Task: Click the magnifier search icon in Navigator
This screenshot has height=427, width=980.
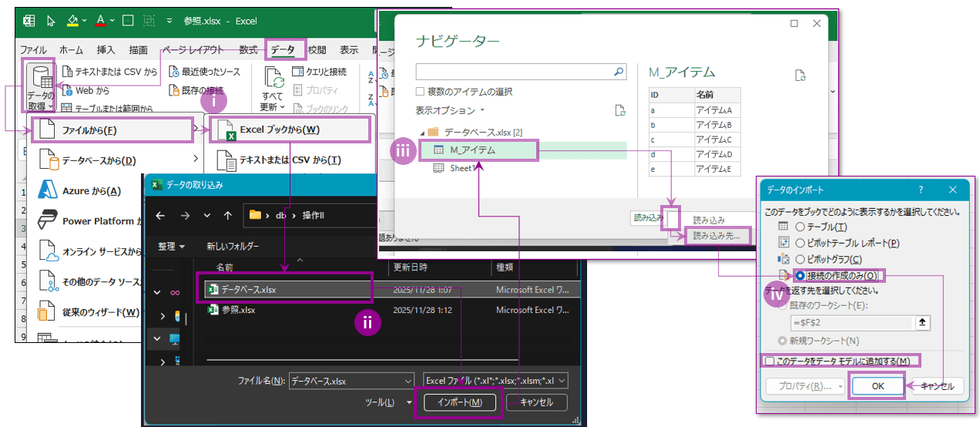Action: tap(619, 72)
